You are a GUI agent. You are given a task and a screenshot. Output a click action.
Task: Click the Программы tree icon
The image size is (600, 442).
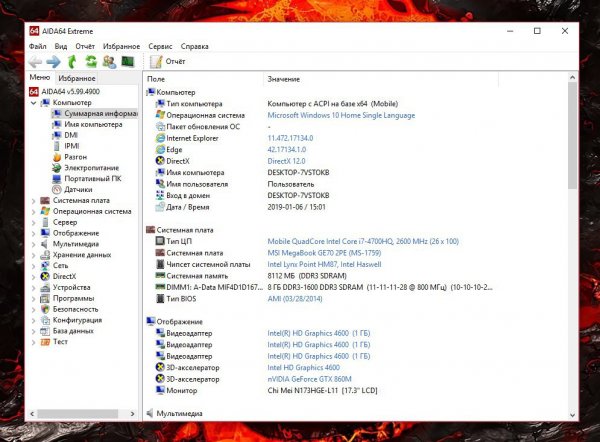(x=45, y=298)
